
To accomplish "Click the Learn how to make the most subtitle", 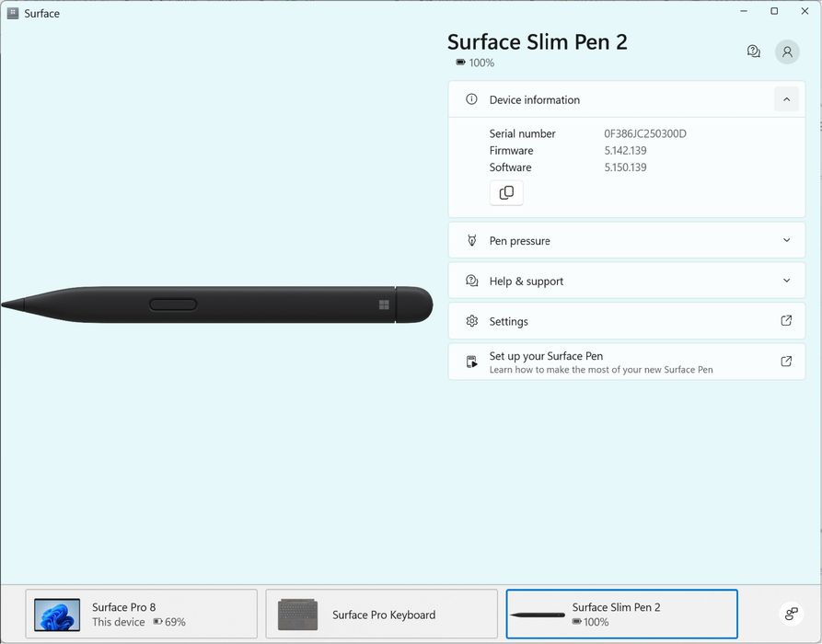I will [601, 370].
